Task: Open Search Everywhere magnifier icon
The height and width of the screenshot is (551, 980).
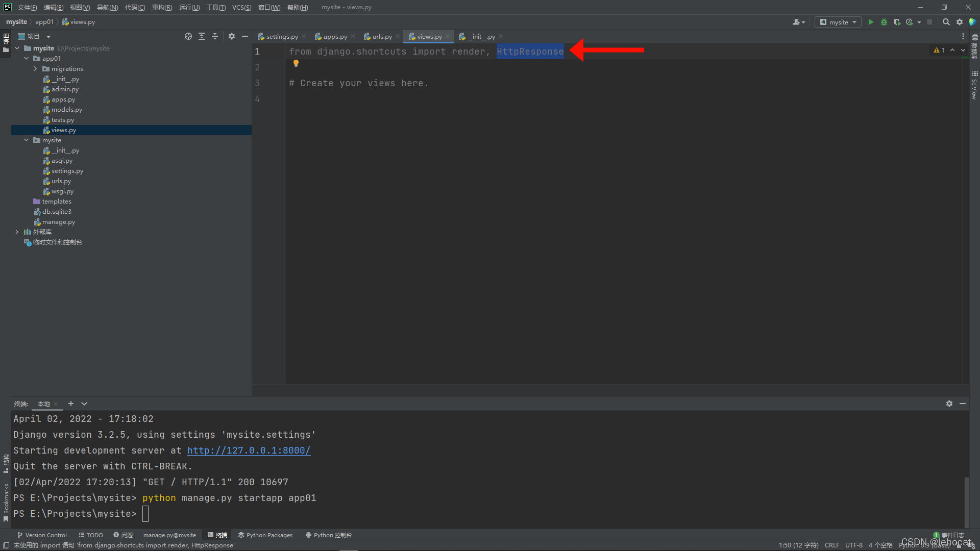Action: click(x=946, y=22)
